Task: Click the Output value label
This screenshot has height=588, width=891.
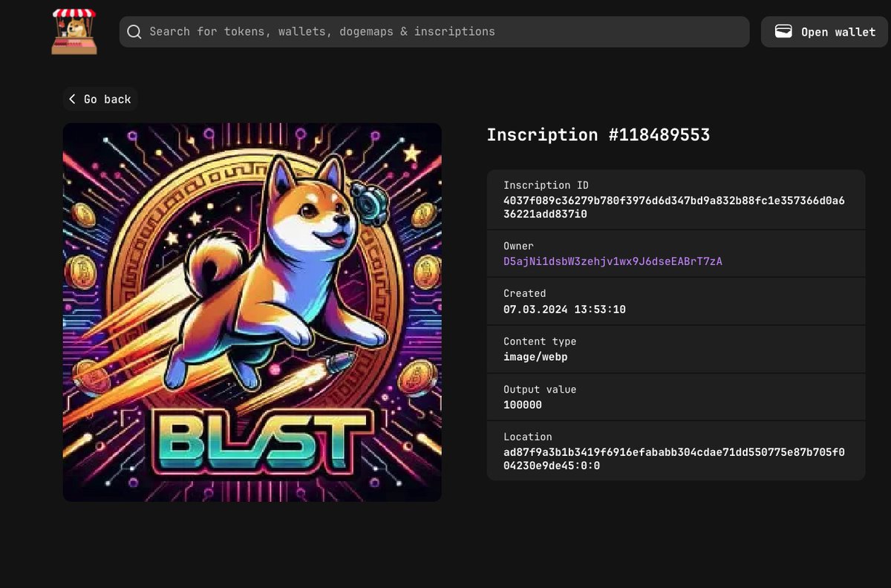Action: click(x=540, y=389)
